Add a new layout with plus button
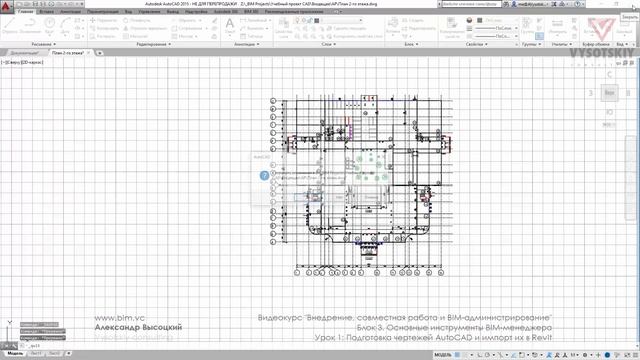This screenshot has width=640, height=360. tap(68, 353)
